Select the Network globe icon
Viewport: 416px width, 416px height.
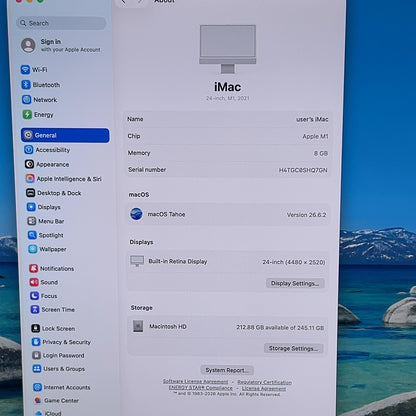coord(27,99)
